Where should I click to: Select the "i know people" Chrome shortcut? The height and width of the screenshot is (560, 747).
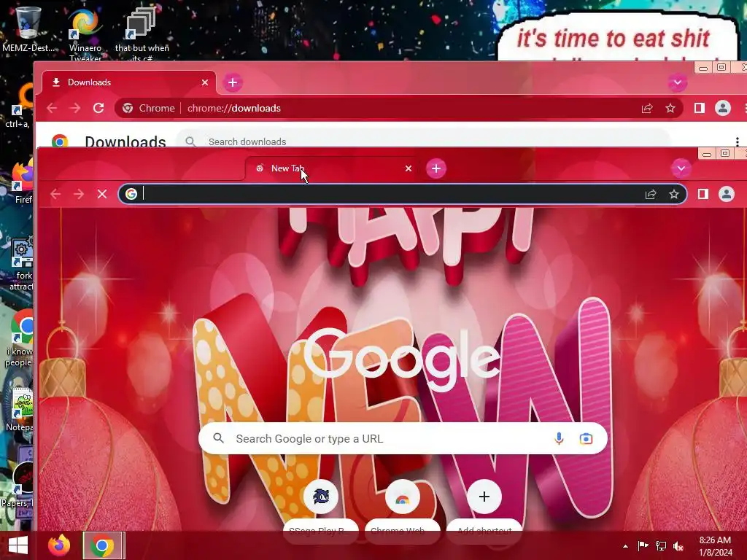click(x=19, y=337)
